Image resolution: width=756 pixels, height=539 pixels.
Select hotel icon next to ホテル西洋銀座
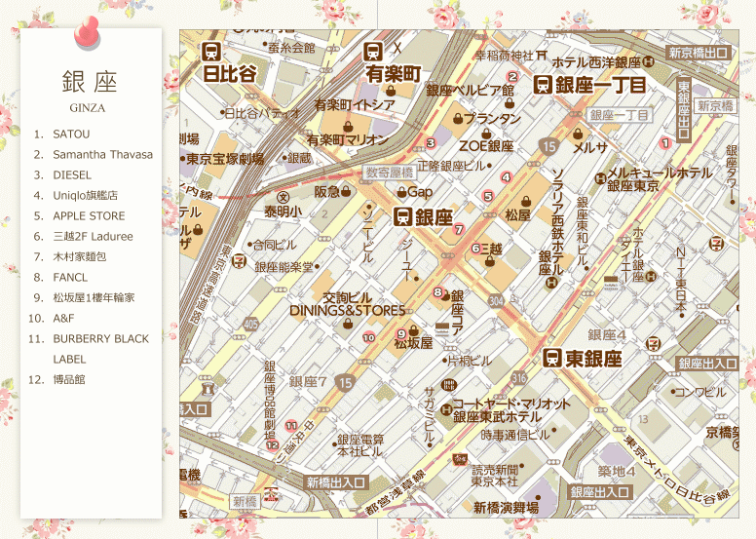[650, 61]
